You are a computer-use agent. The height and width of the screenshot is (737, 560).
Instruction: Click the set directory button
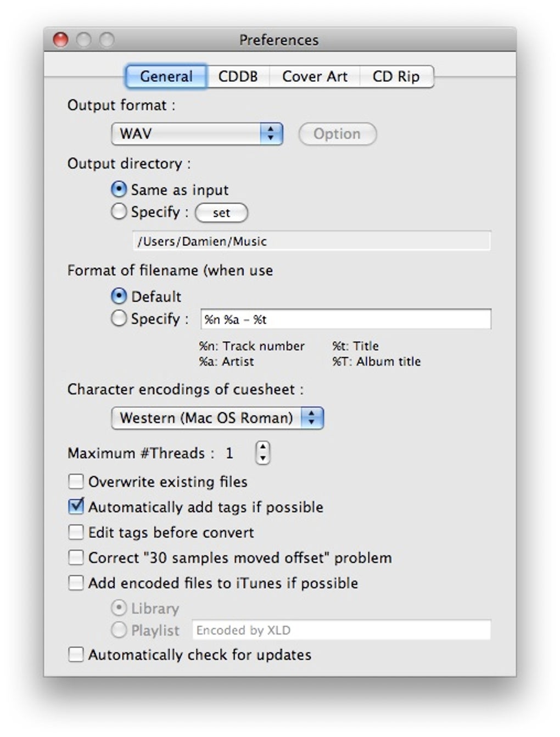(x=221, y=213)
